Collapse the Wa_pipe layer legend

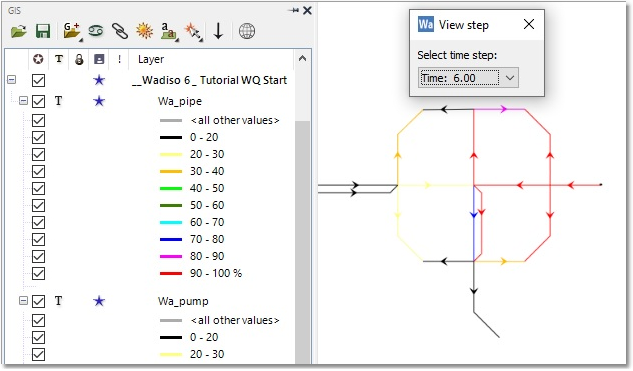pyautogui.click(x=23, y=101)
